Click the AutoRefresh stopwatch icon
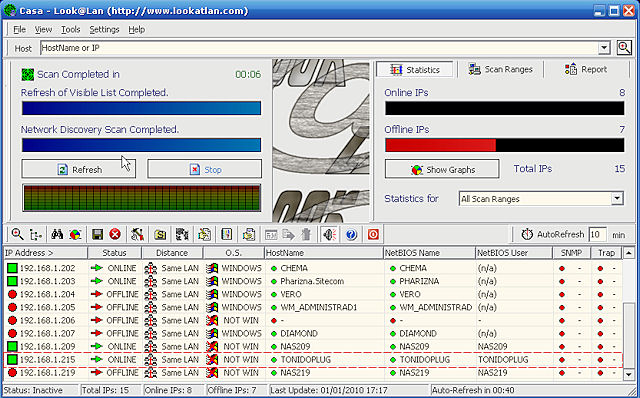Screen dimensions: 640x398 [x=527, y=234]
